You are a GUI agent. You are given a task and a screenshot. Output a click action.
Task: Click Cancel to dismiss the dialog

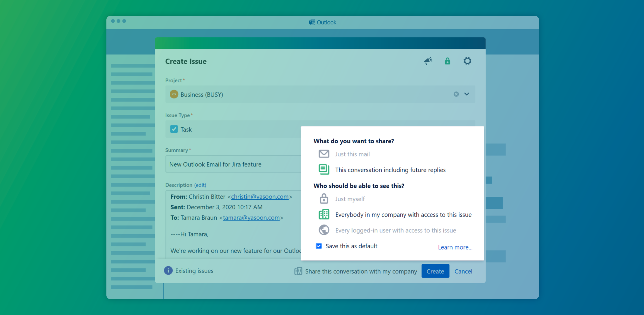click(x=463, y=271)
